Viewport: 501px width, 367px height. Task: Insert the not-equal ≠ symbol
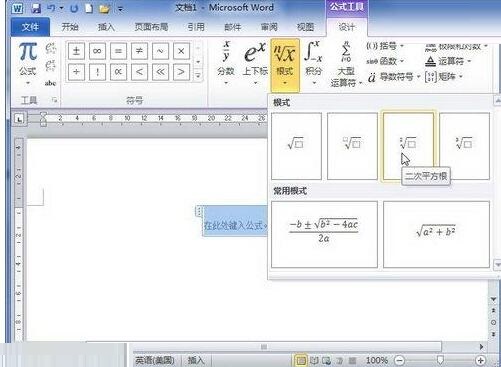[139, 51]
